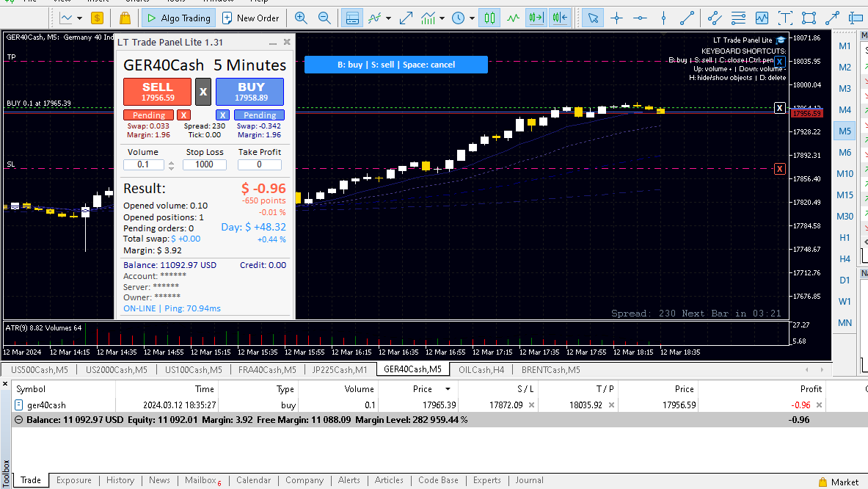Click the chart-in-frame objects icon
This screenshot has width=868, height=489.
(762, 18)
